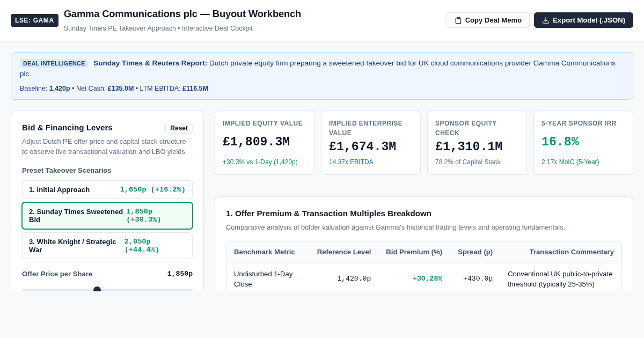Click the 16.8% sponsor IRR value
Screen dimensions: 644x338
coord(560,142)
